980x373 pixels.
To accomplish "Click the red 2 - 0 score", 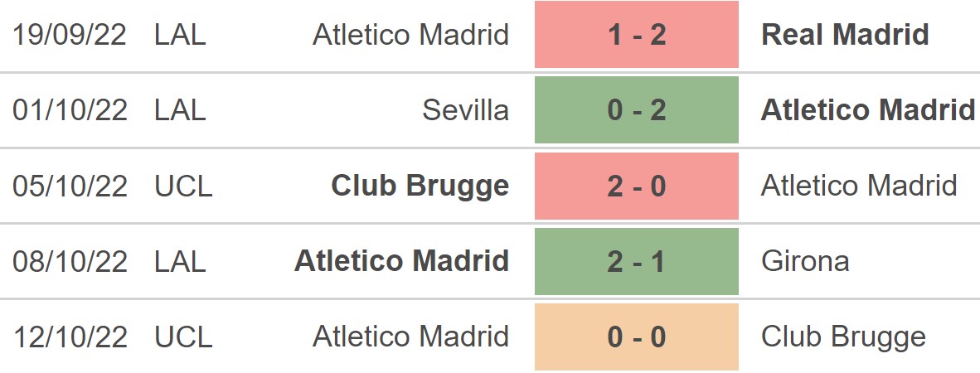I will (x=636, y=186).
